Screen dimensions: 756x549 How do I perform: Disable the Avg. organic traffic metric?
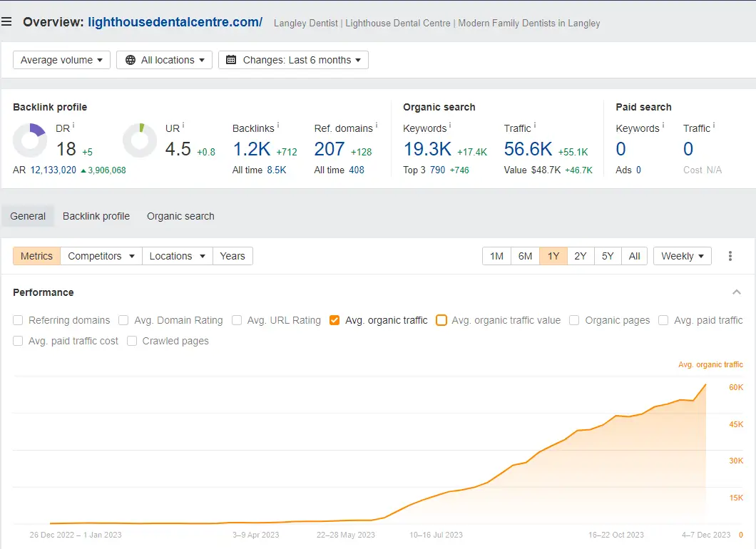coord(334,320)
